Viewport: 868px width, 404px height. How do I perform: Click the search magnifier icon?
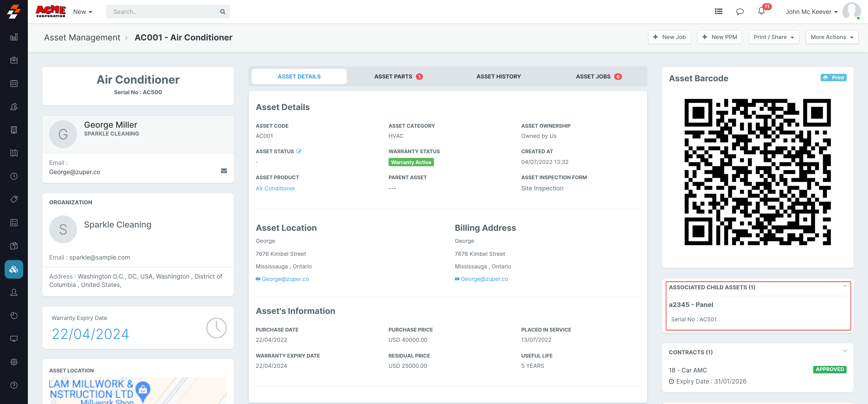point(222,12)
